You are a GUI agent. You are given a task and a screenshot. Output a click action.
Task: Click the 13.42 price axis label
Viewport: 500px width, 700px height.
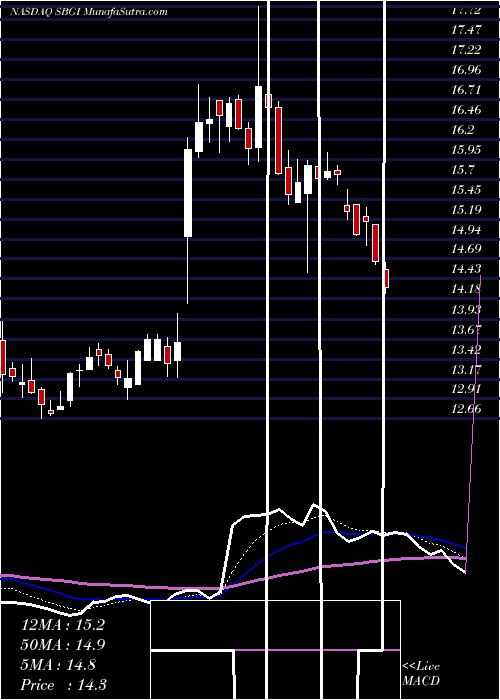click(x=466, y=349)
